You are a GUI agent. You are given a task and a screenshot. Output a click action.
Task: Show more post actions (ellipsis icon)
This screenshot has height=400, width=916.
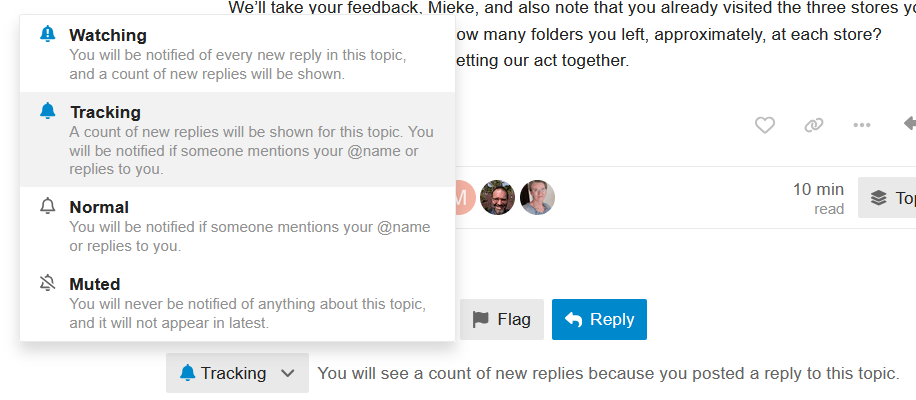(x=861, y=125)
